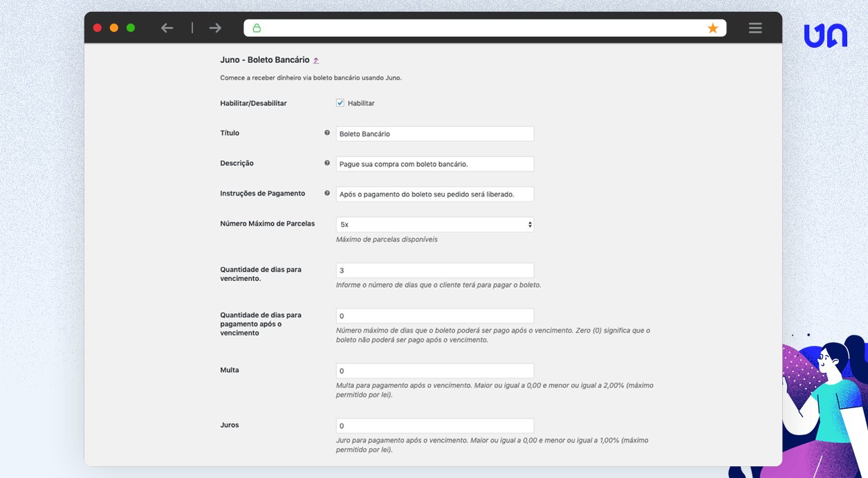This screenshot has height=478, width=868.
Task: Open the hamburger menu icon
Action: [x=755, y=28]
